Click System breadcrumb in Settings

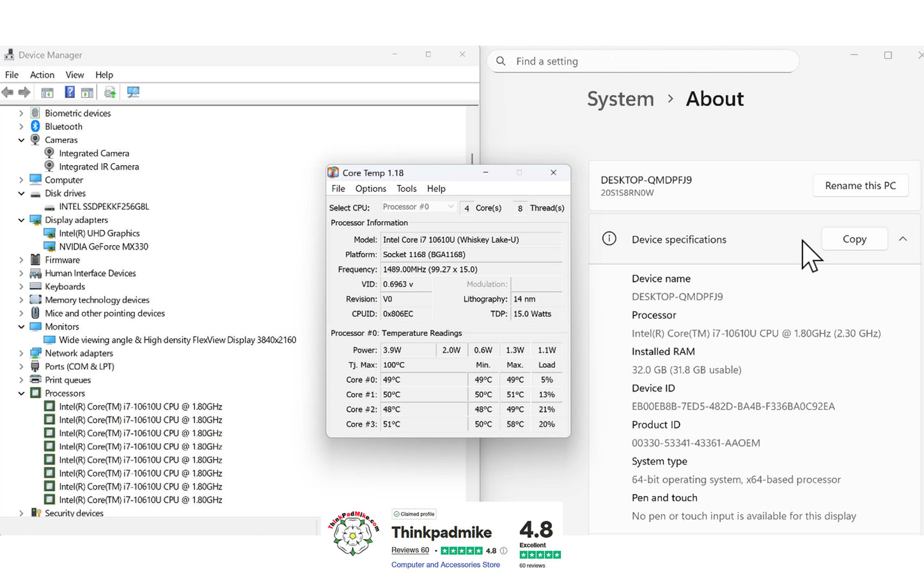(620, 99)
